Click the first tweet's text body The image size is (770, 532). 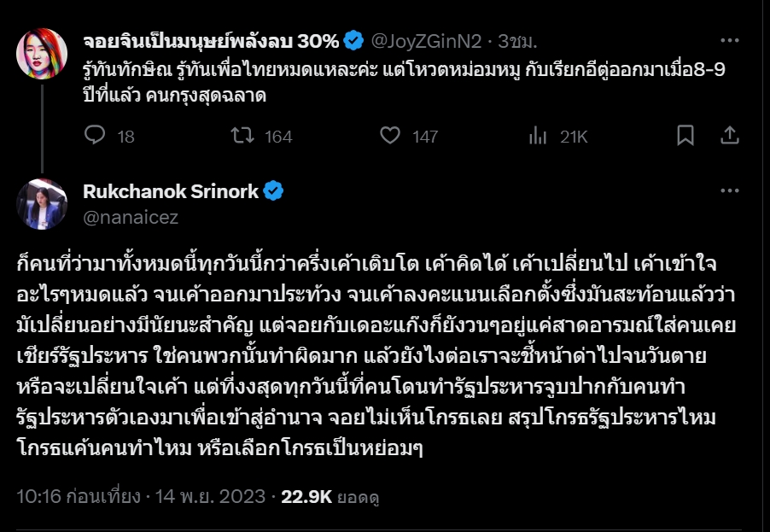coord(401,83)
